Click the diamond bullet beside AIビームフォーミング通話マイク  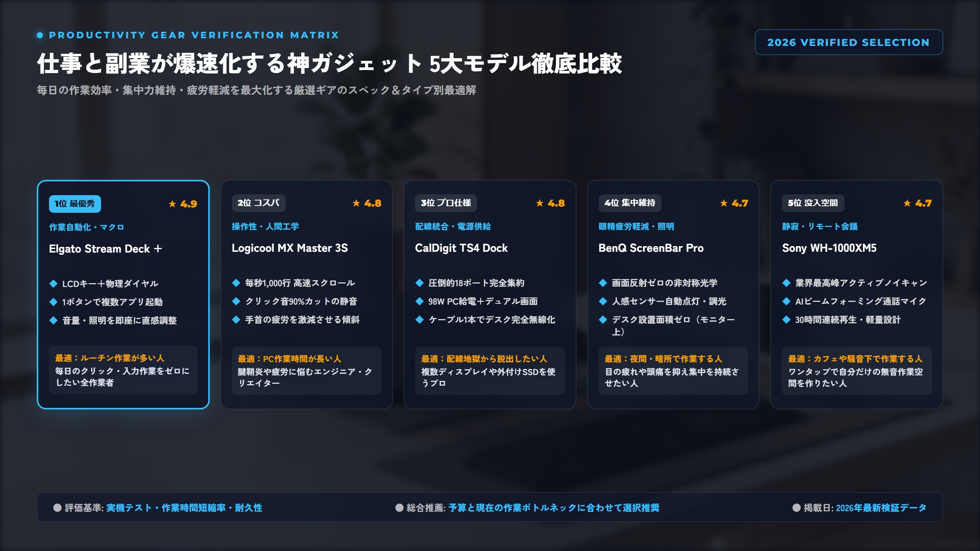click(786, 301)
